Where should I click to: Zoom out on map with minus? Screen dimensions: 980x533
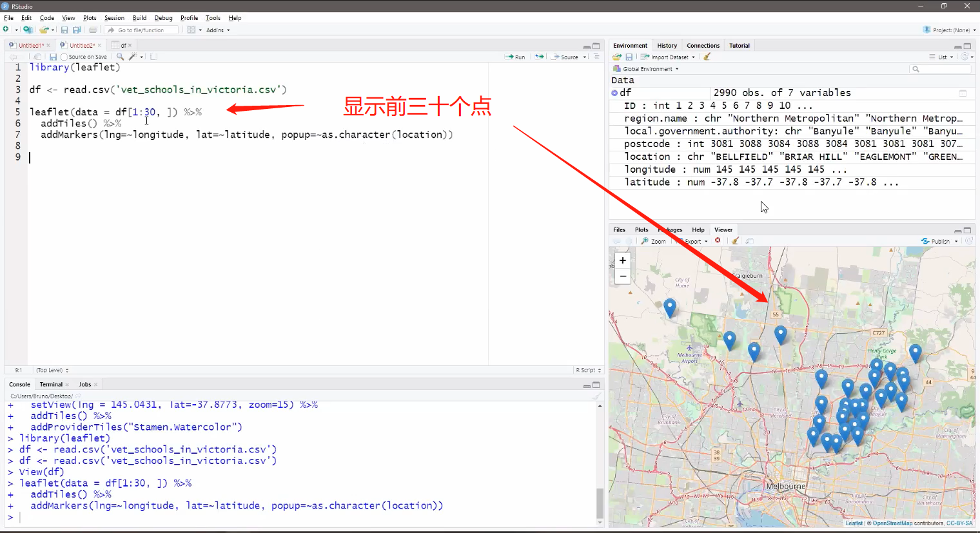623,276
